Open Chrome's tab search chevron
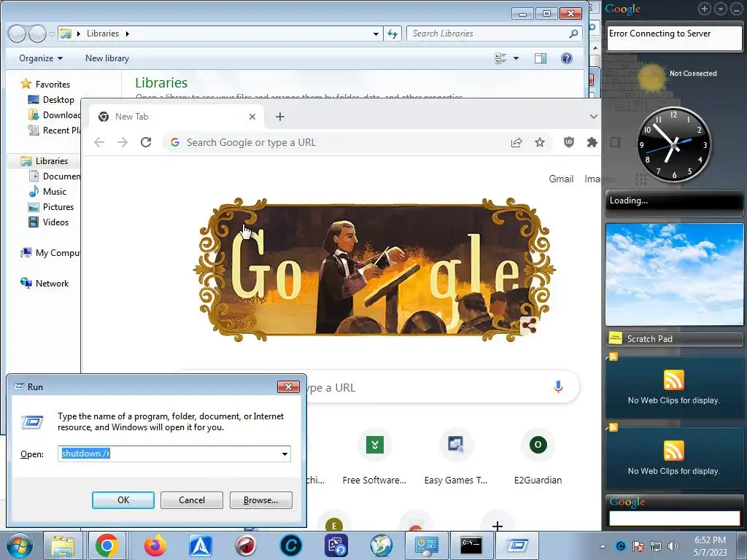 pos(593,117)
